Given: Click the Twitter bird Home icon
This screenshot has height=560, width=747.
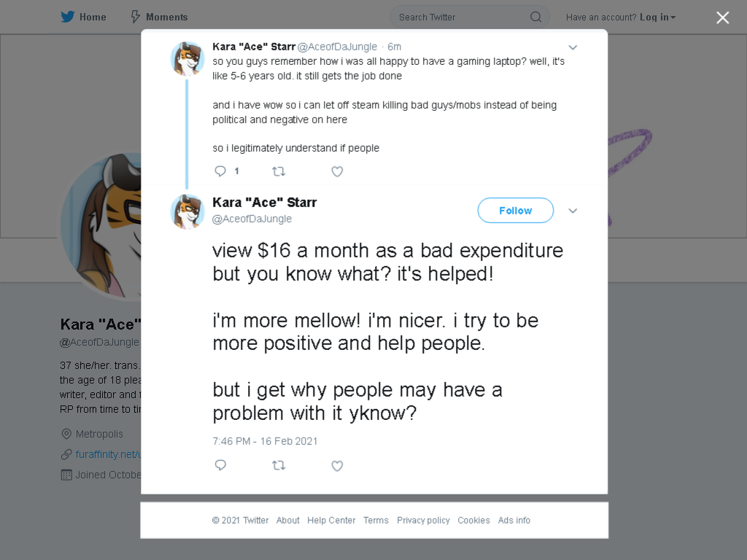Looking at the screenshot, I should coord(68,17).
